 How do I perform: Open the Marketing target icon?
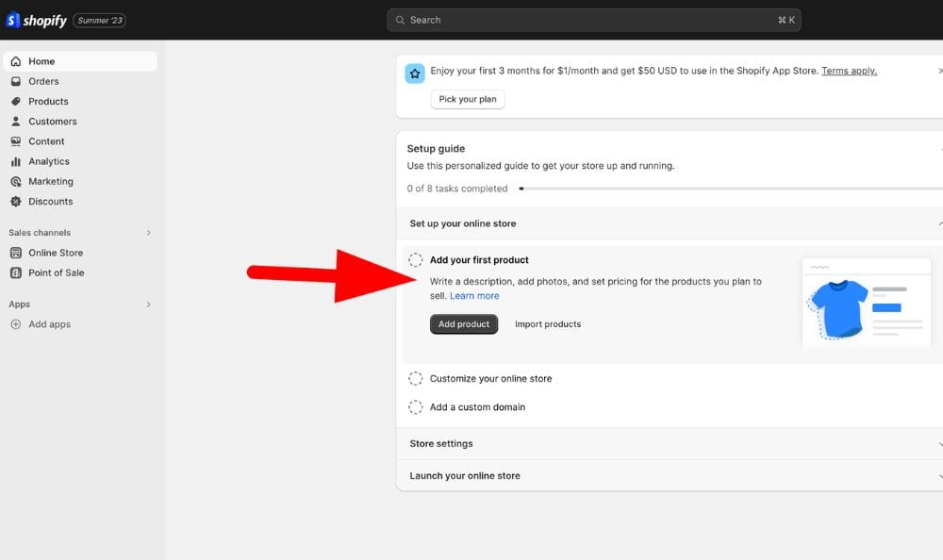click(15, 181)
